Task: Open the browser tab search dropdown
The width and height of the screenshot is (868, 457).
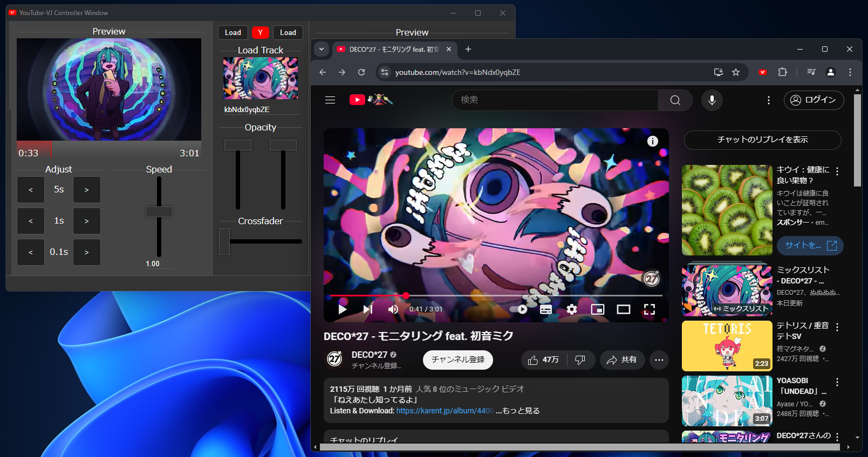Action: tap(322, 49)
